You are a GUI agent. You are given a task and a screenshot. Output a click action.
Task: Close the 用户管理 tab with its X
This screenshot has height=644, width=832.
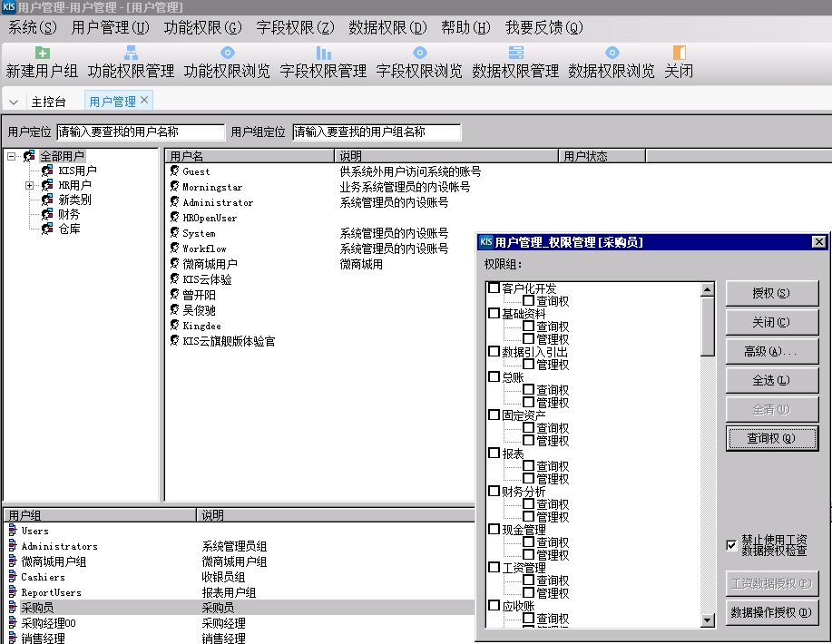coord(144,101)
